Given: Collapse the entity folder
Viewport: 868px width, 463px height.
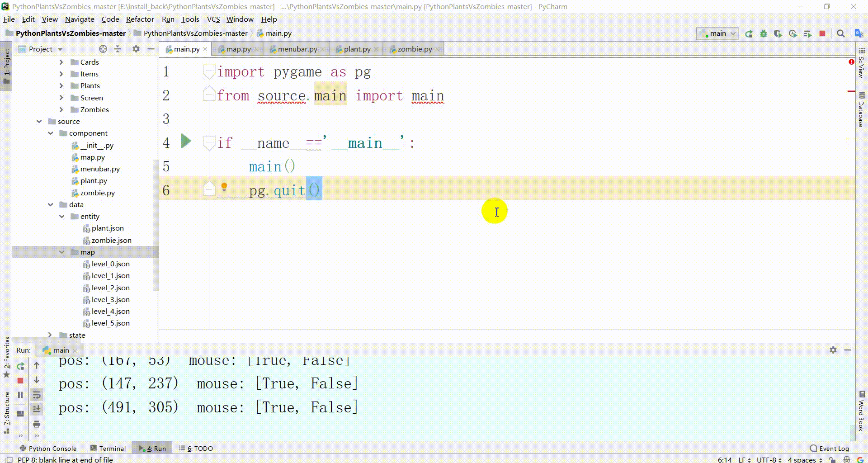Looking at the screenshot, I should (61, 216).
